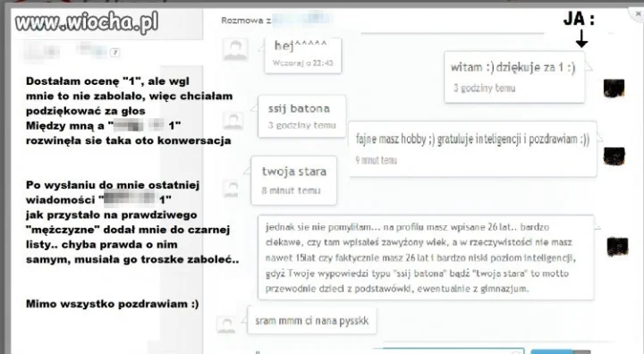Click the sender avatar beside "twoja stara" message
This screenshot has height=354, width=644.
pos(232,188)
